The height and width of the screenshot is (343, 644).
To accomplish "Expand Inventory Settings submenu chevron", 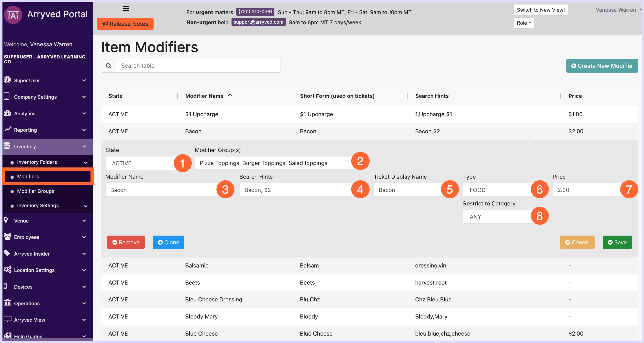I will coord(86,206).
